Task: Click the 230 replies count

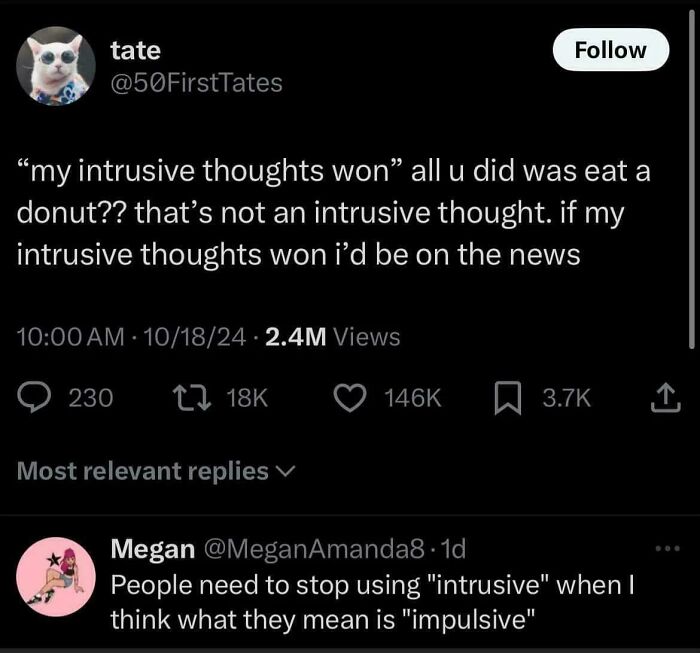Action: pyautogui.click(x=89, y=398)
